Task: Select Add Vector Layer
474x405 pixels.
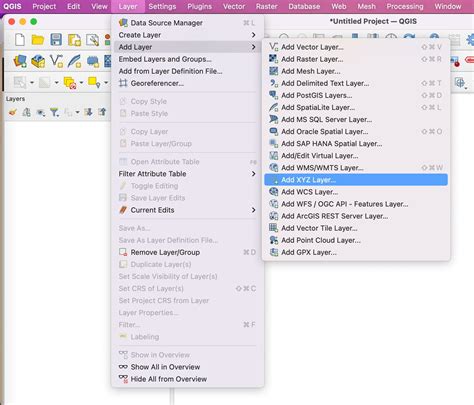Action: tap(356, 47)
